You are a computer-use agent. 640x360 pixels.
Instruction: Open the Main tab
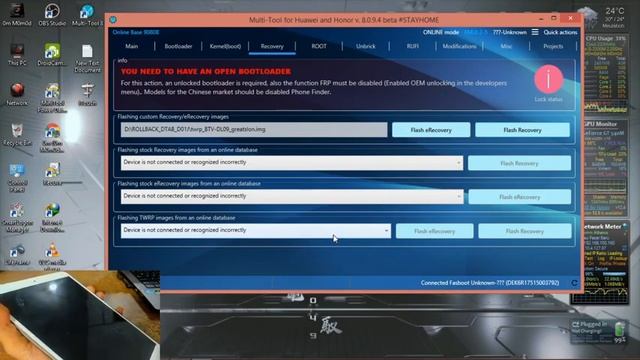pos(131,47)
